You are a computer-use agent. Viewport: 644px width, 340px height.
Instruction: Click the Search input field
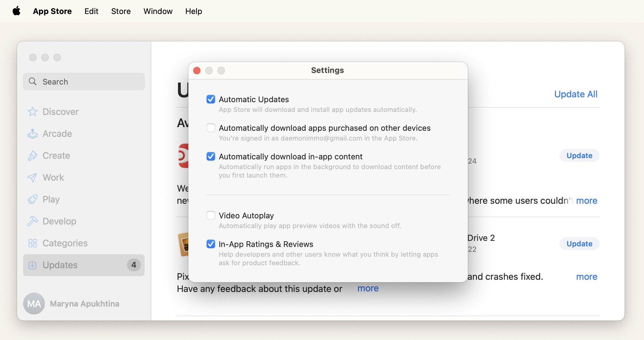84,81
